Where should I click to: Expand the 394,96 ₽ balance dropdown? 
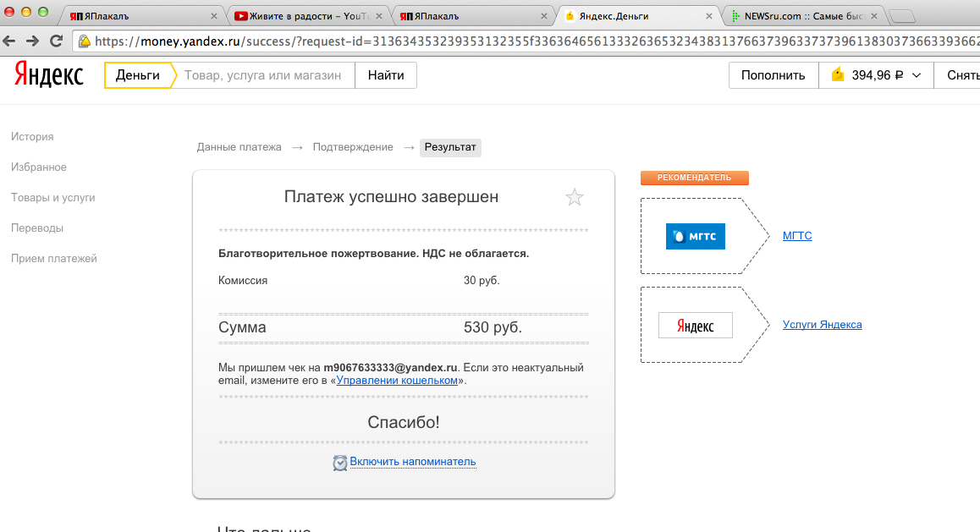876,75
